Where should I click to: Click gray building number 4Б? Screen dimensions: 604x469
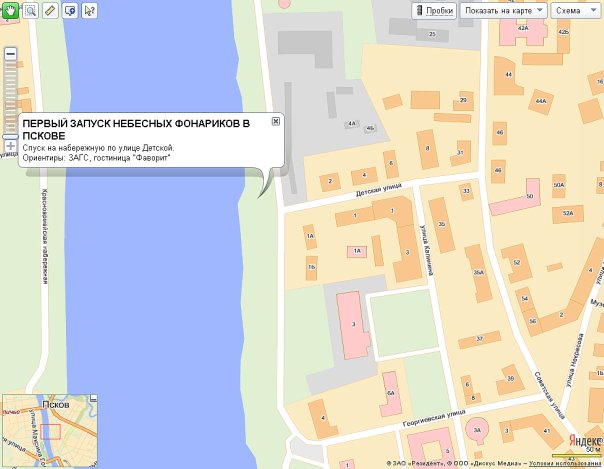(x=370, y=128)
